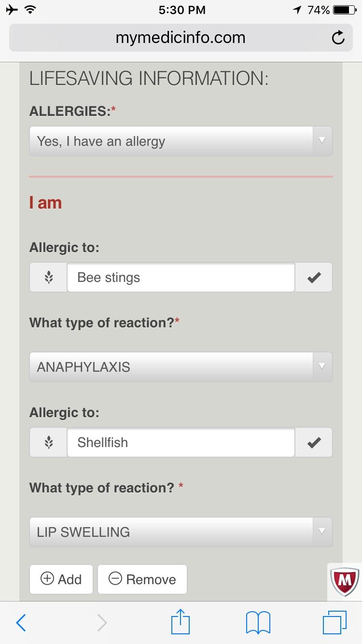The width and height of the screenshot is (362, 644).
Task: Tap the airplane mode status icon
Action: [x=11, y=9]
